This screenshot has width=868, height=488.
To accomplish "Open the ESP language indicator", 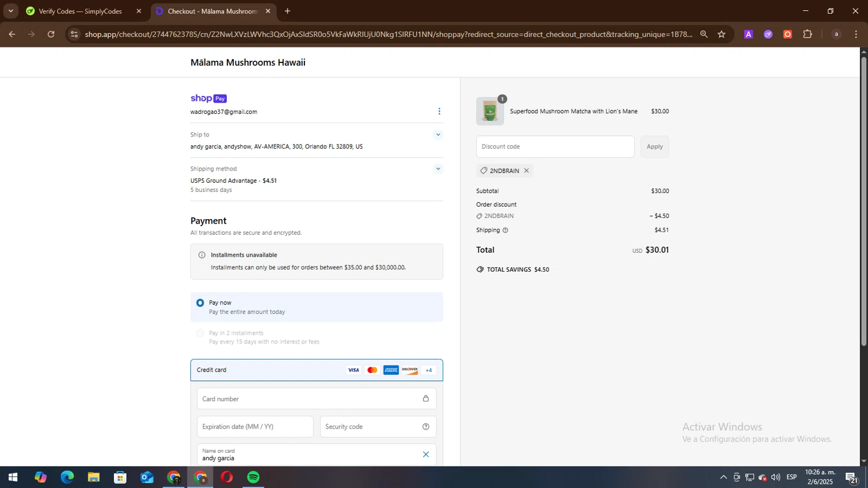I will (792, 478).
